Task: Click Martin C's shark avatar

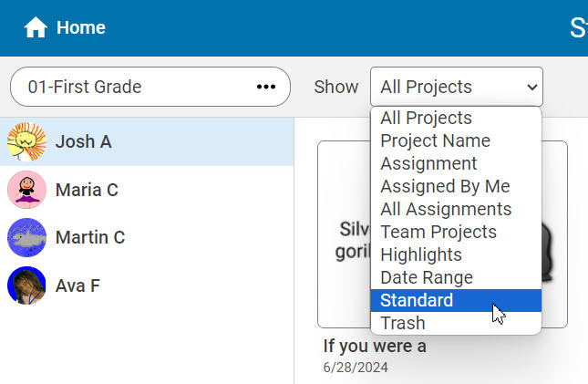Action: coord(26,237)
